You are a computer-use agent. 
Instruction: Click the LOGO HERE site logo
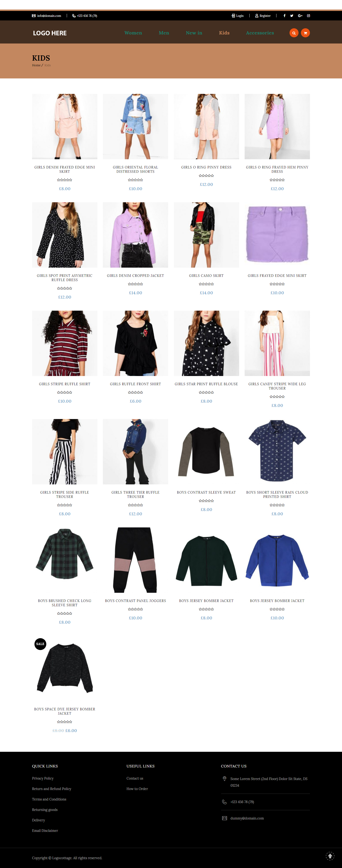(50, 33)
